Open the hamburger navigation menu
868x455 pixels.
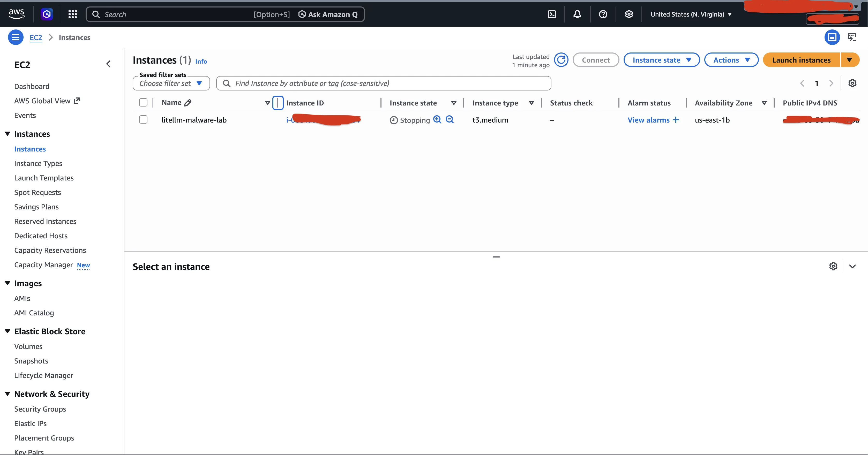click(16, 37)
